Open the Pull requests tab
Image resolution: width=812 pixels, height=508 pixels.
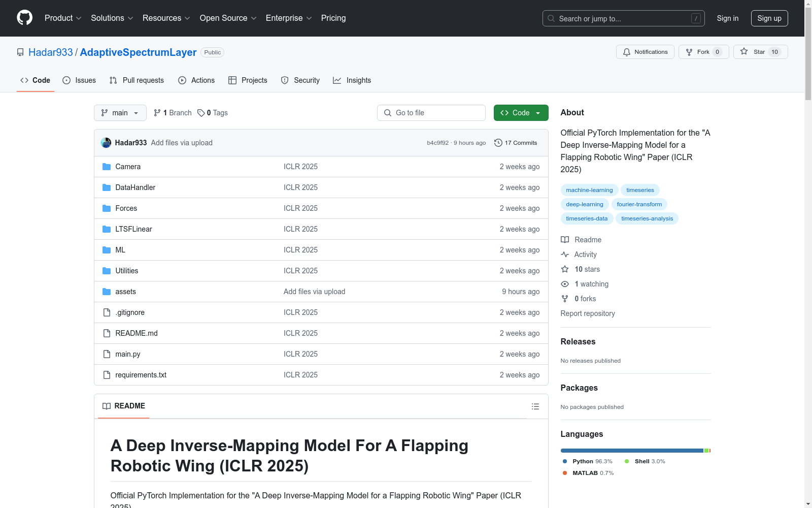(x=137, y=80)
